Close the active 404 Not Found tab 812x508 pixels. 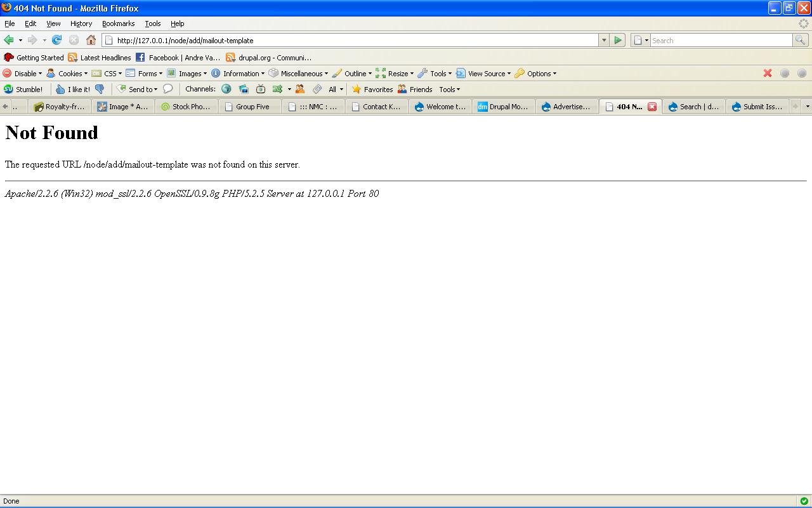[x=653, y=107]
